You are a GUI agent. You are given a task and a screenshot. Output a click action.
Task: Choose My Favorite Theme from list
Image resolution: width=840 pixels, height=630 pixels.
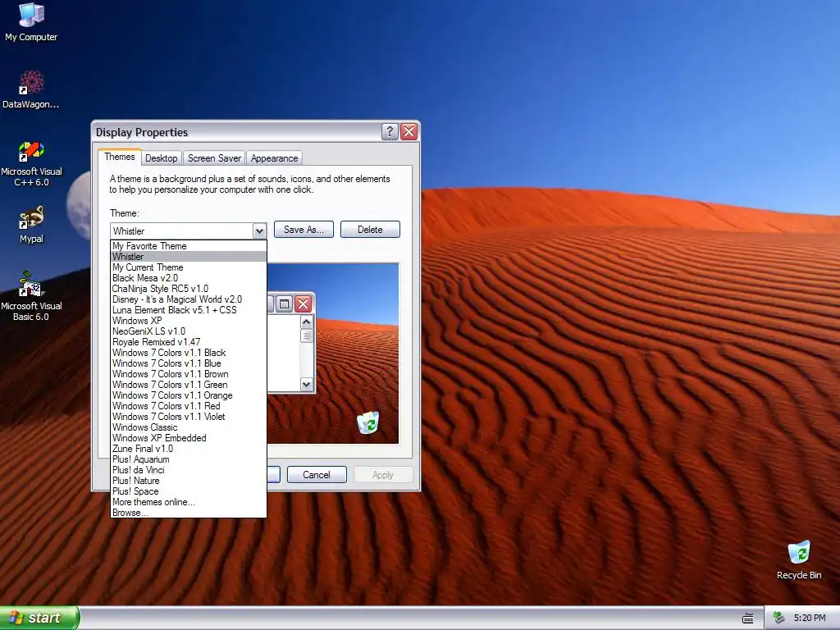click(189, 246)
